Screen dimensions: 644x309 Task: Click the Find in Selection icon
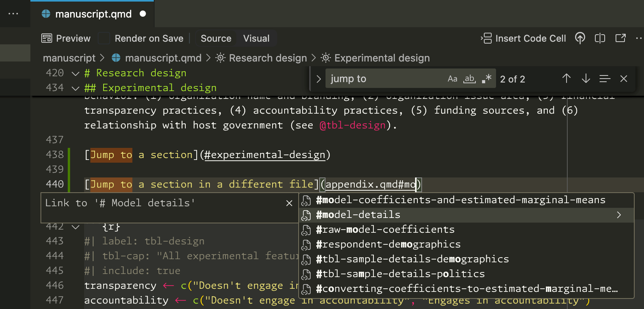[x=605, y=79]
